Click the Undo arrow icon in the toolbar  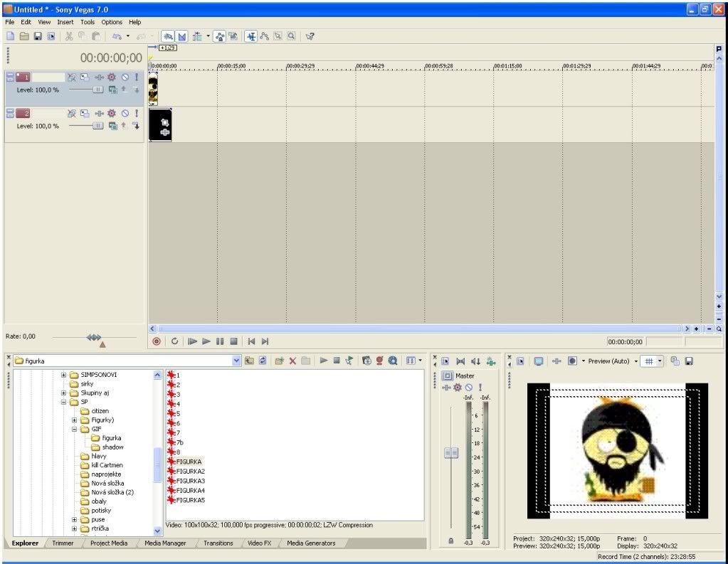pyautogui.click(x=117, y=36)
